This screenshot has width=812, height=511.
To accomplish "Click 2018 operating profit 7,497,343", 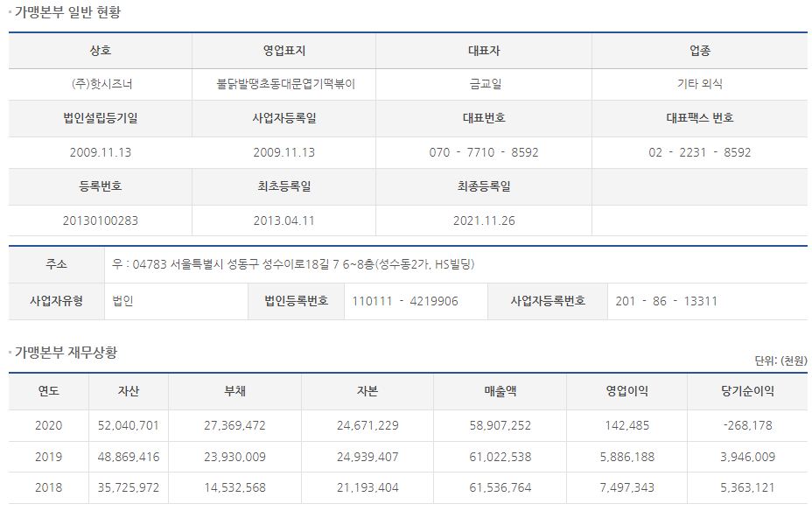I will click(x=627, y=487).
